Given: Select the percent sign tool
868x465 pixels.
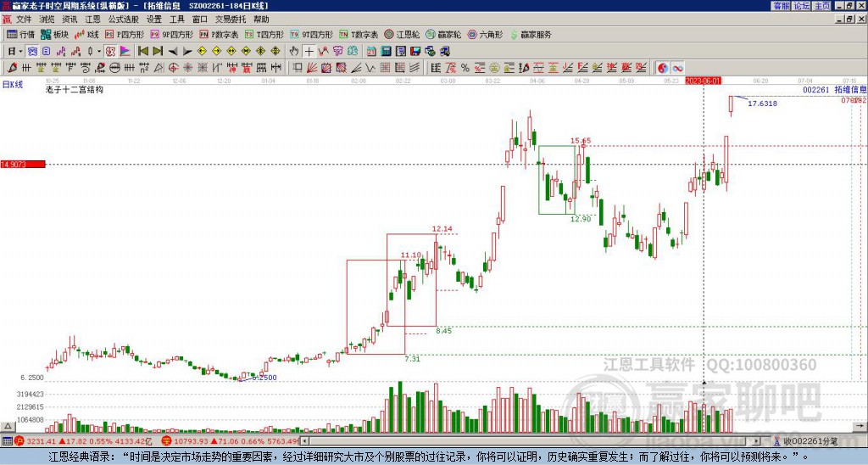Looking at the screenshot, I should pos(465,68).
